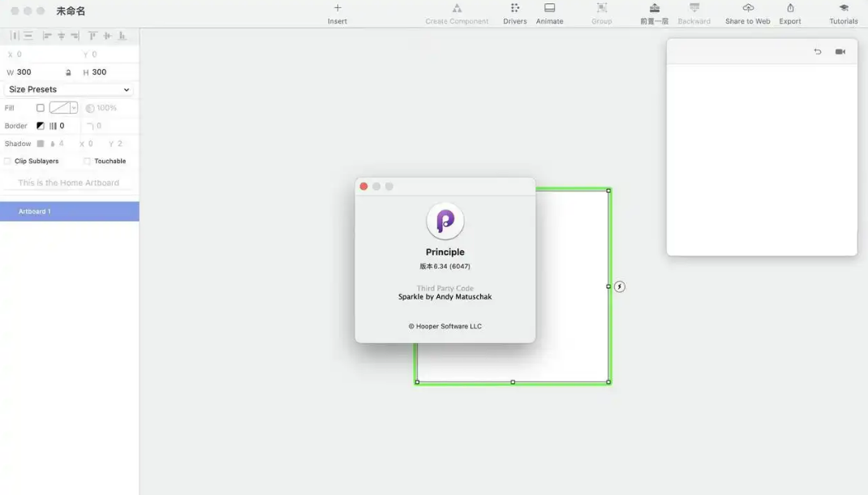
Task: Click the artboard's bottom-left resize handle
Action: [x=417, y=382]
